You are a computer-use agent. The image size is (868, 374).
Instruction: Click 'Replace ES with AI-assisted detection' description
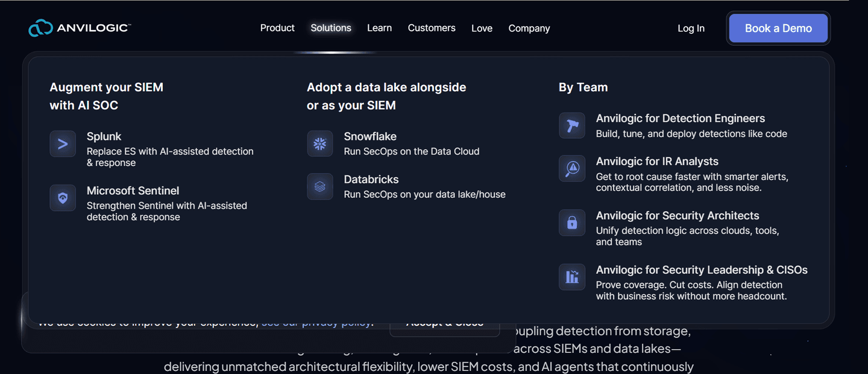click(x=170, y=157)
